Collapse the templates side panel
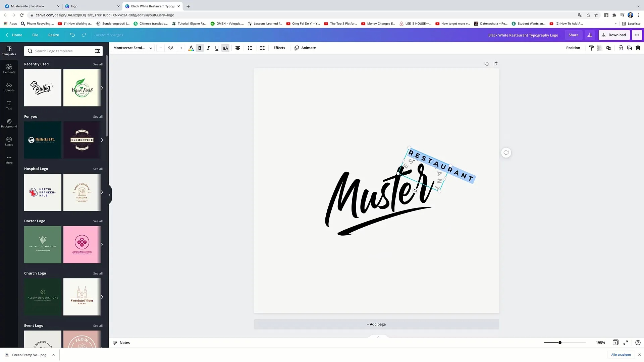Viewport: 644px width, 362px height. (110, 195)
